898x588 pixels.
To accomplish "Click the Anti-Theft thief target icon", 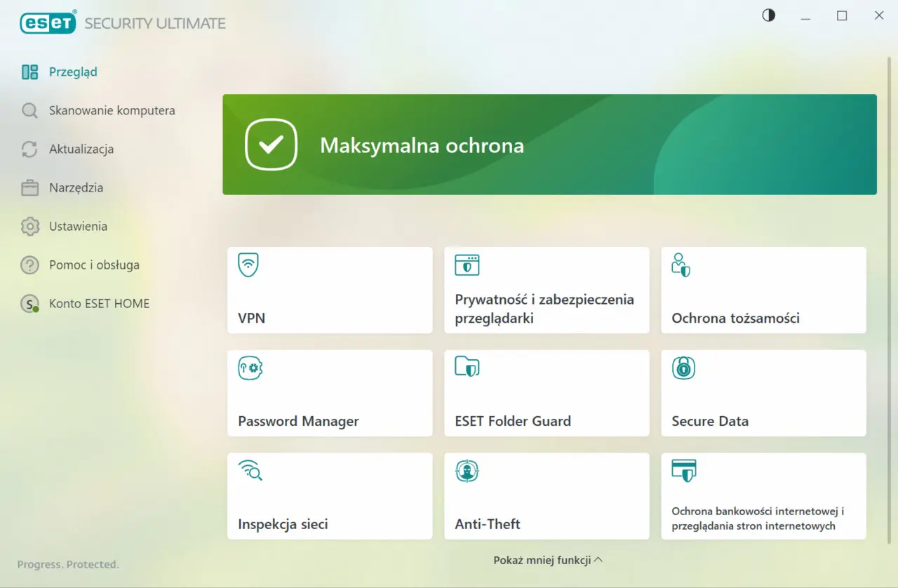I will coord(467,471).
